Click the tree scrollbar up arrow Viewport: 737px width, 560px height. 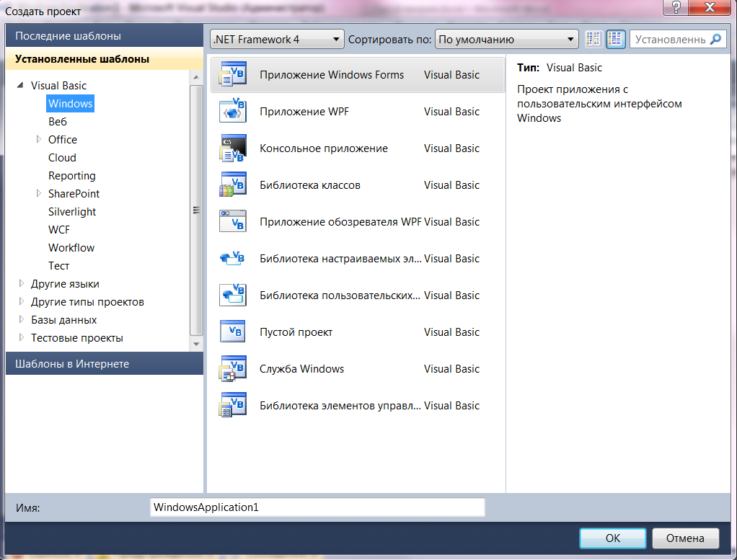click(x=196, y=77)
